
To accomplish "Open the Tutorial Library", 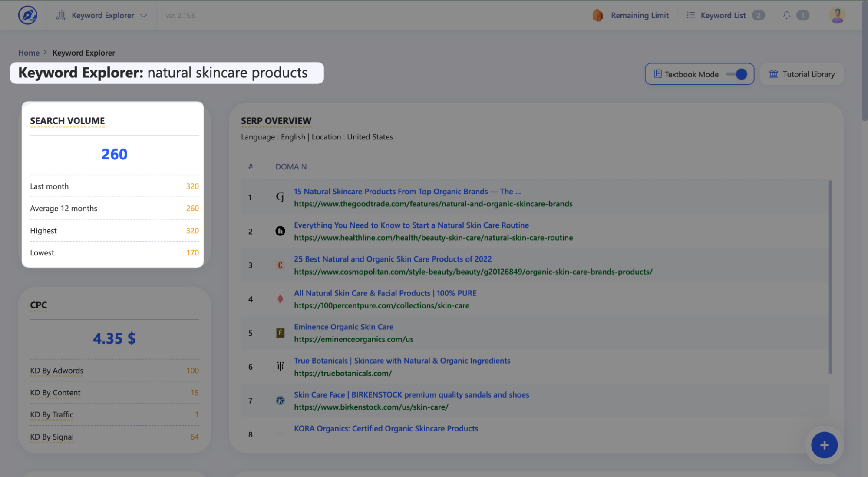I will (x=802, y=74).
